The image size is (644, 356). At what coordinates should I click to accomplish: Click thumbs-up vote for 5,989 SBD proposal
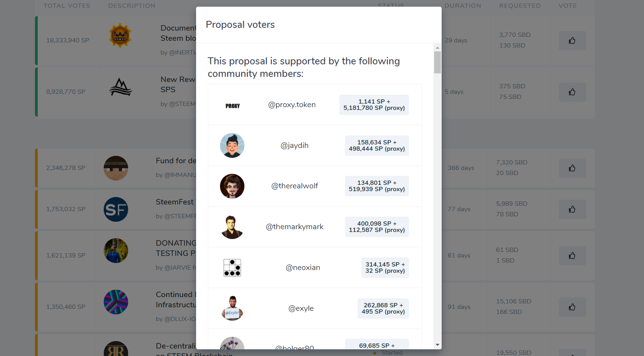tap(572, 209)
